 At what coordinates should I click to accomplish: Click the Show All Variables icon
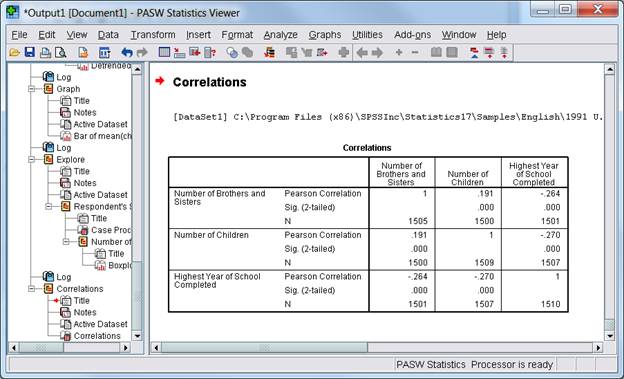(x=248, y=52)
